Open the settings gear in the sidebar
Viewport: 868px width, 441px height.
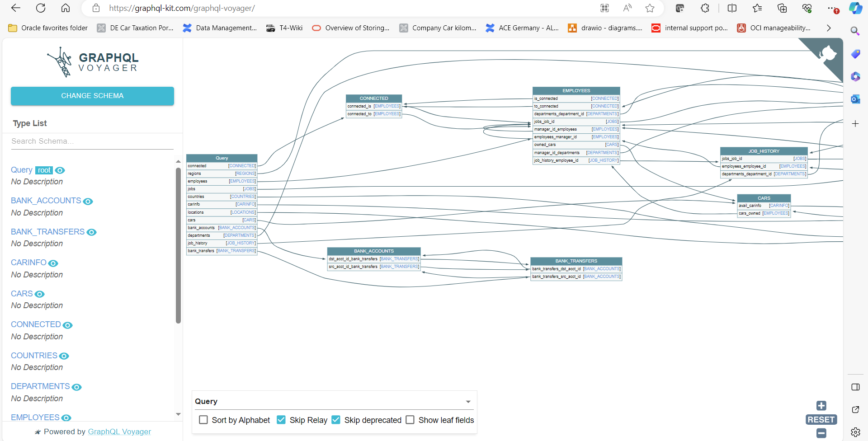[856, 432]
